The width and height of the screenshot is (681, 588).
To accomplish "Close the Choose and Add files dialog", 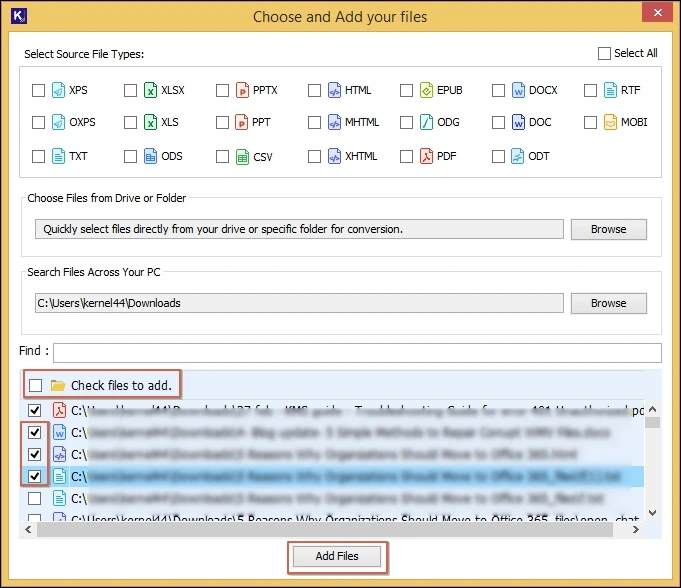I will tap(658, 13).
